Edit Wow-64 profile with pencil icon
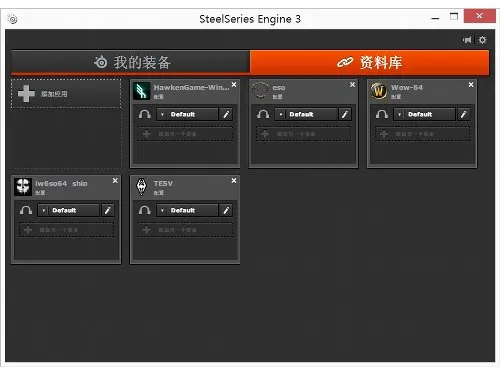Image resolution: width=500 pixels, height=375 pixels. pyautogui.click(x=464, y=114)
